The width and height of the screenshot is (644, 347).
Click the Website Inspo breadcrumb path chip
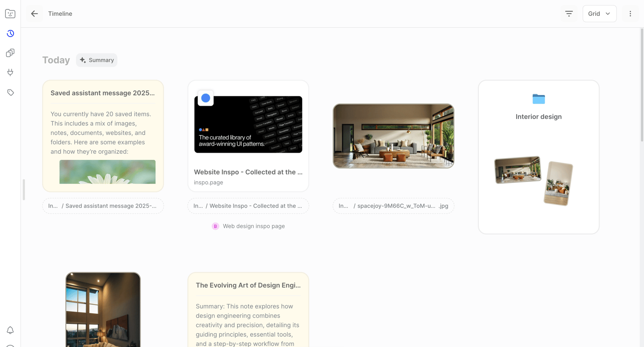[248, 206]
